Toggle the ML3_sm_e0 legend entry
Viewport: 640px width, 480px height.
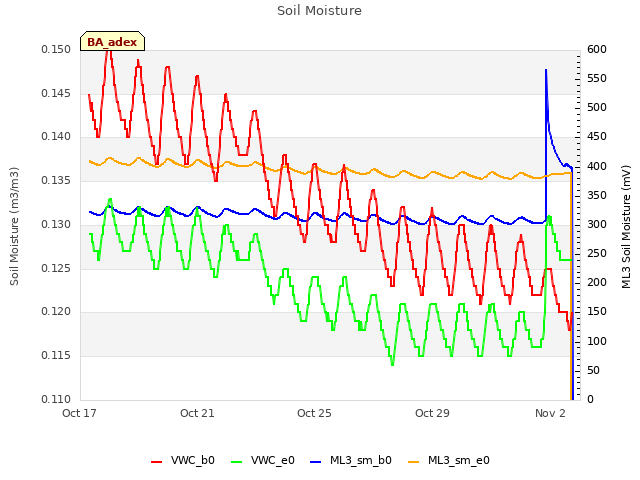click(x=449, y=460)
